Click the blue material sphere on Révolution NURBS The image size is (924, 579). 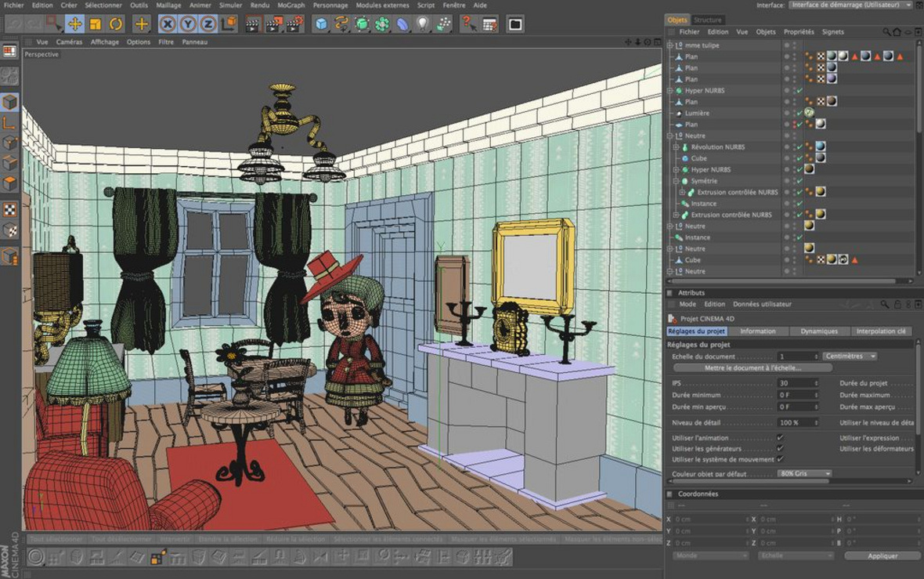(x=820, y=147)
